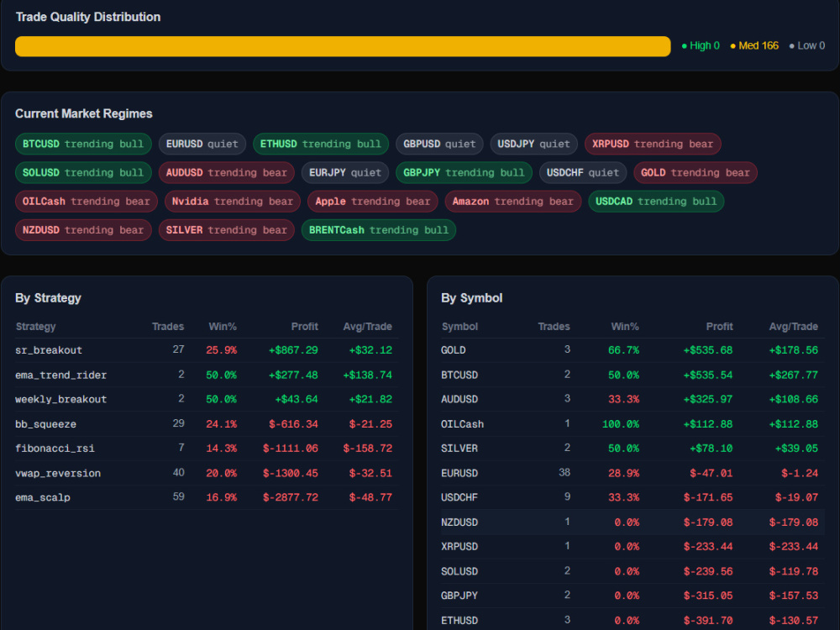Viewport: 840px width, 630px height.
Task: Click the OILCash trending bear chip
Action: point(87,202)
